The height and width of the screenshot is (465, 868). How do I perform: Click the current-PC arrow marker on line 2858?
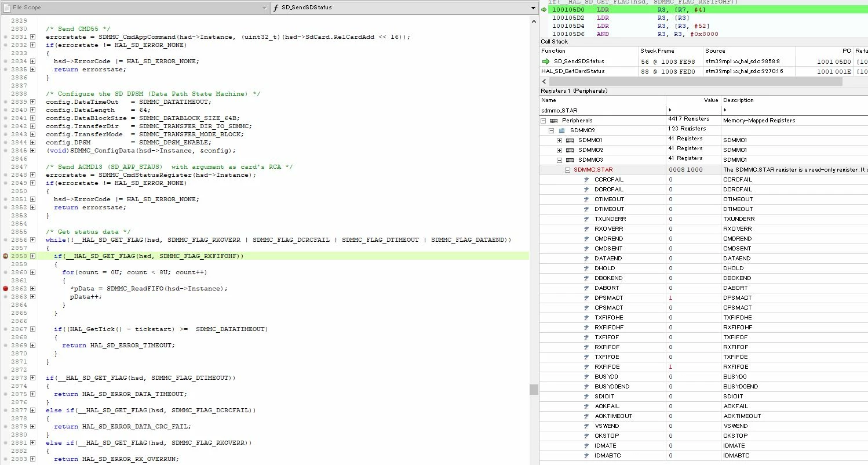pos(6,256)
